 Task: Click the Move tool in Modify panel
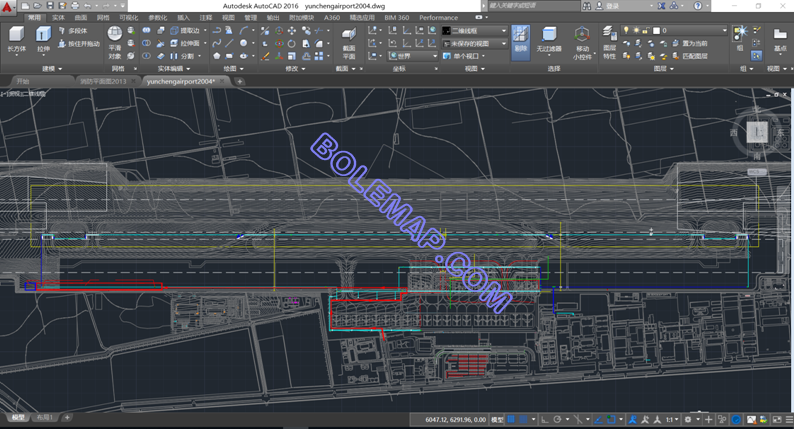292,31
